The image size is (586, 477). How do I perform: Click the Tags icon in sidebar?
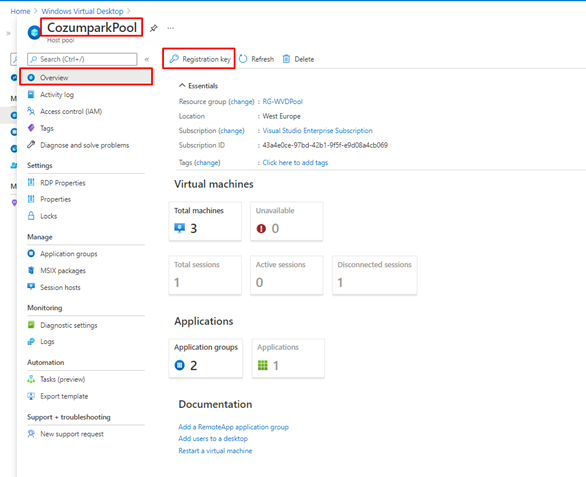(31, 128)
